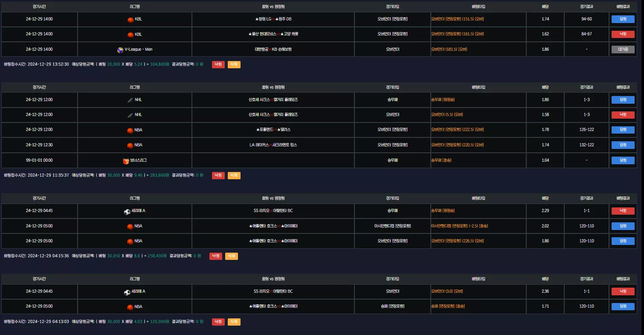
Task: Open the 오버언더 (181.5) [오버] bet type link
Action: [449, 50]
